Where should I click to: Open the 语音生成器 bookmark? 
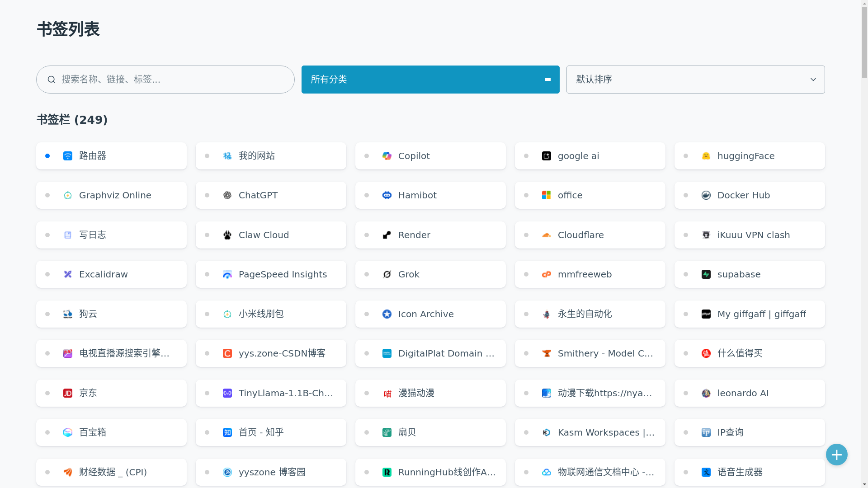point(750,472)
